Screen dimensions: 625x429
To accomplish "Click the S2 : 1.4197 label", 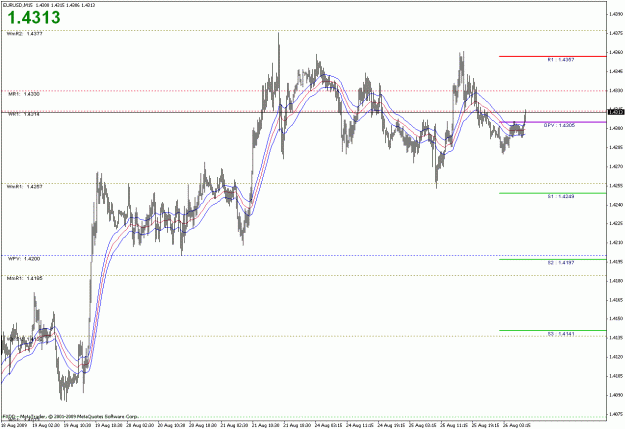I will click(x=561, y=263).
